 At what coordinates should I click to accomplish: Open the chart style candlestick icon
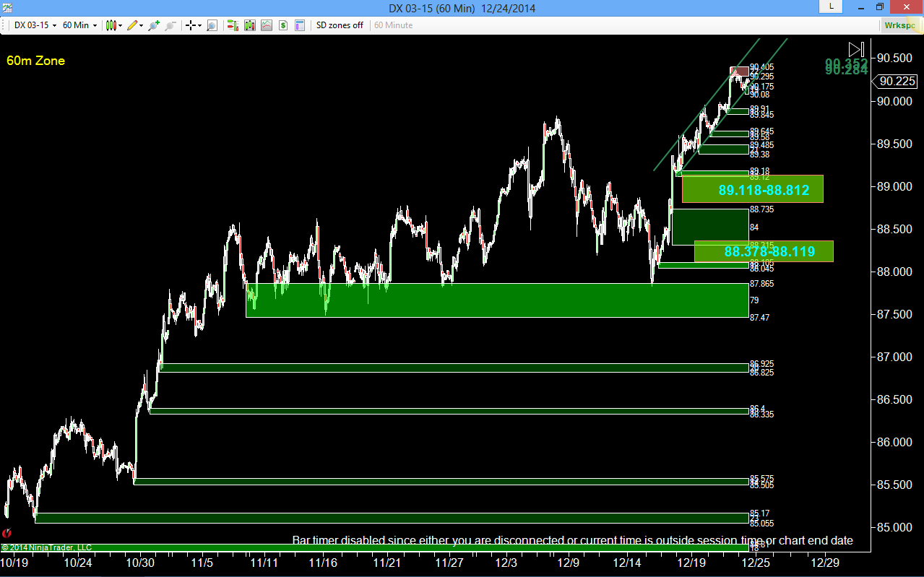(111, 25)
